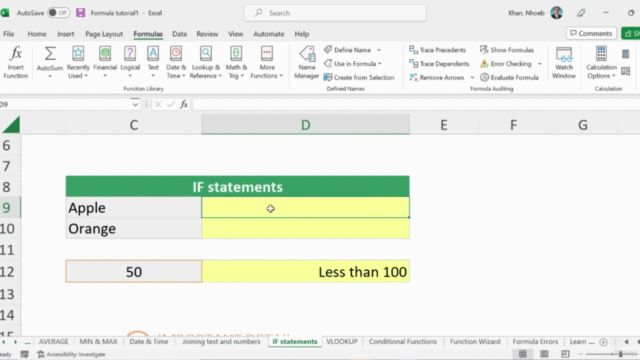Viewport: 640px width, 360px height.
Task: Open Joining text and numbers sheet
Action: pyautogui.click(x=221, y=342)
